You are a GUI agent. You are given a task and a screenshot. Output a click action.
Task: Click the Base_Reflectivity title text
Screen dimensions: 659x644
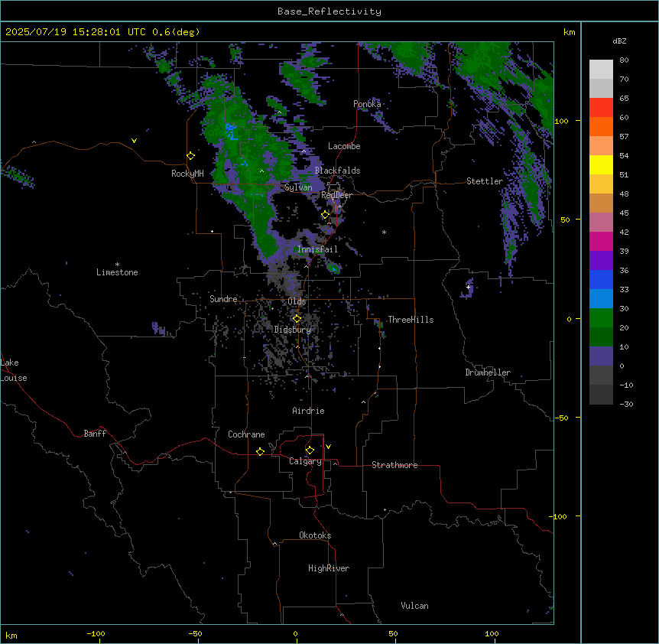329,11
